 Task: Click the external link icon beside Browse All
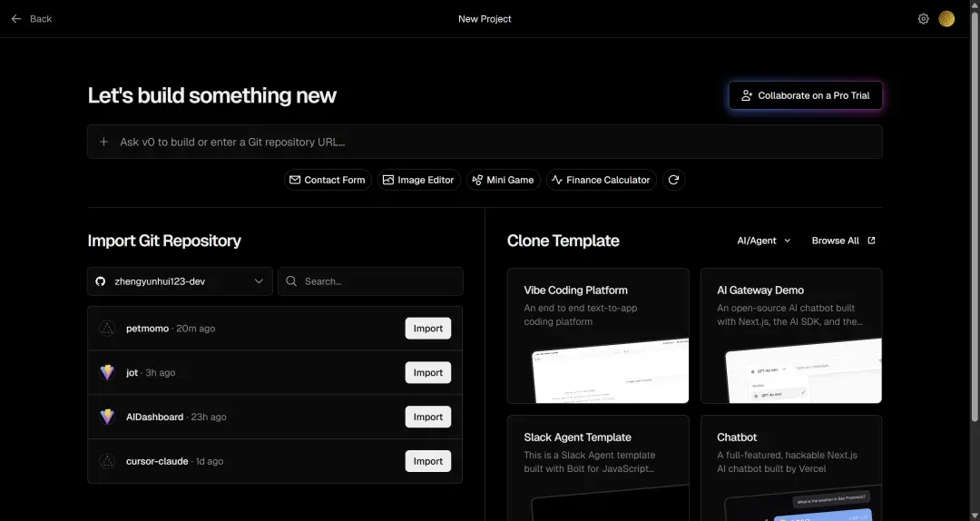871,241
